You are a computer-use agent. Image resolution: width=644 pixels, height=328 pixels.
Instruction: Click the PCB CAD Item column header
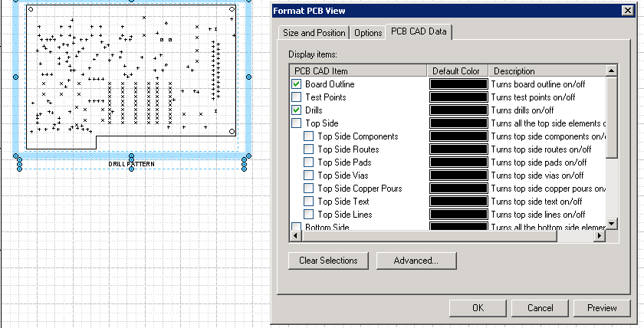[358, 71]
